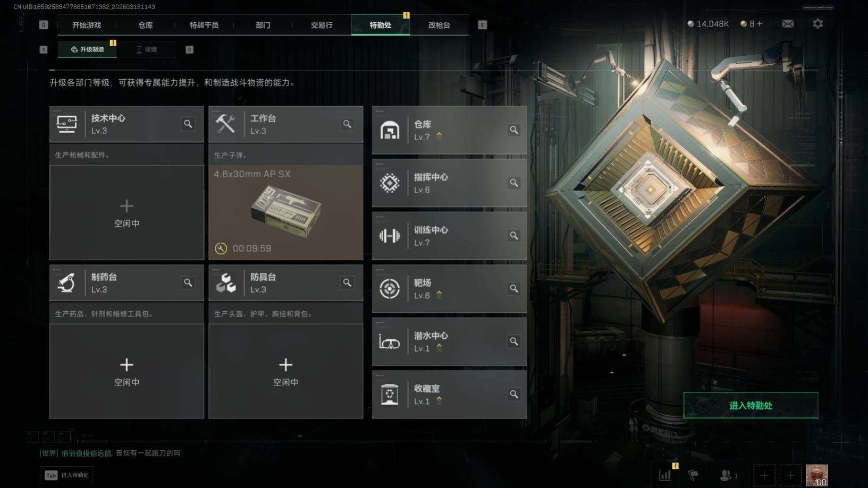Select the 收藏 sub-tab
Viewport: 868px width, 488px height.
[146, 49]
